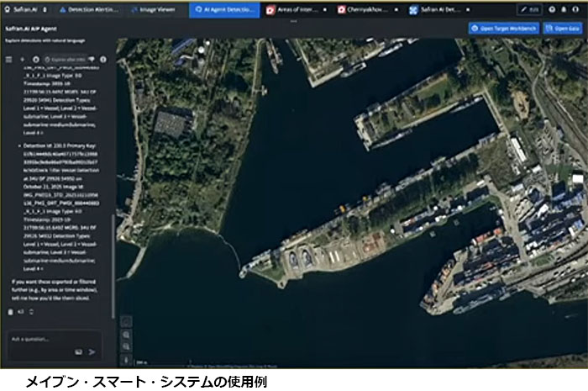Screen dimensions: 588x391
Task: Open the help icon at top right
Action: [577, 9]
